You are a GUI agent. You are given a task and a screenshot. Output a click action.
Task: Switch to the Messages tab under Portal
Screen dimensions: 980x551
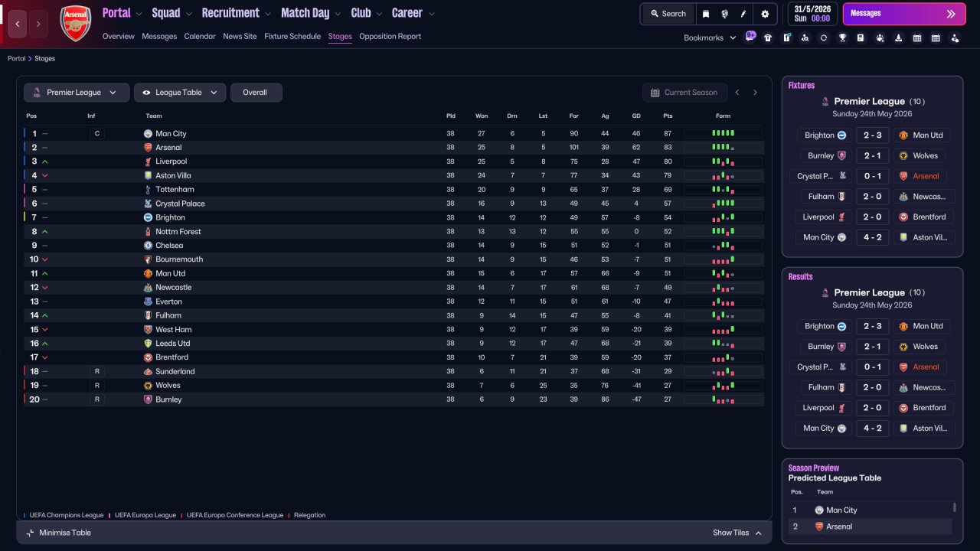pos(159,36)
